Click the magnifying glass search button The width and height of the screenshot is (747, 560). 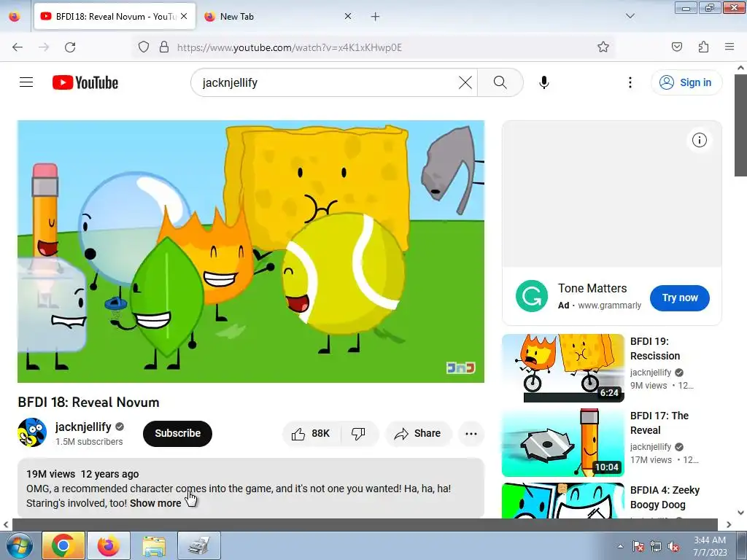pyautogui.click(x=500, y=82)
